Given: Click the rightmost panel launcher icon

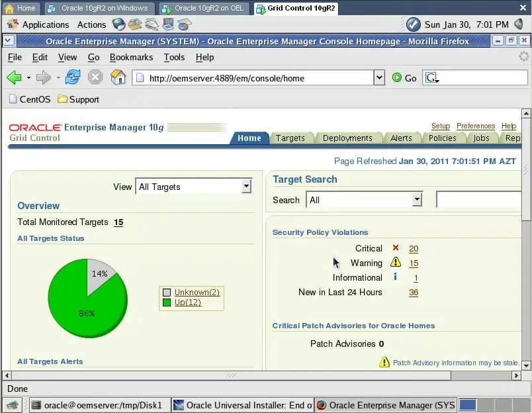Looking at the screenshot, I should (x=184, y=24).
